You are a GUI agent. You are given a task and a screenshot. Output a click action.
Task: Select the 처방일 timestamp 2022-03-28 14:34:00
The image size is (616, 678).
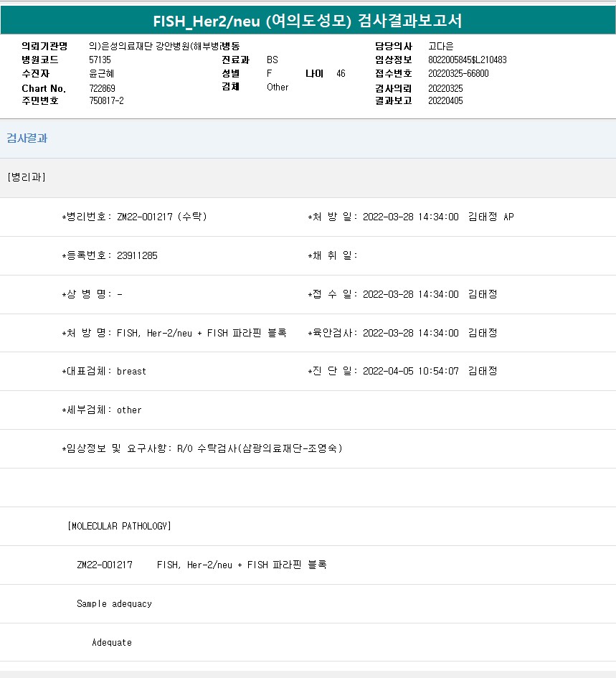410,217
